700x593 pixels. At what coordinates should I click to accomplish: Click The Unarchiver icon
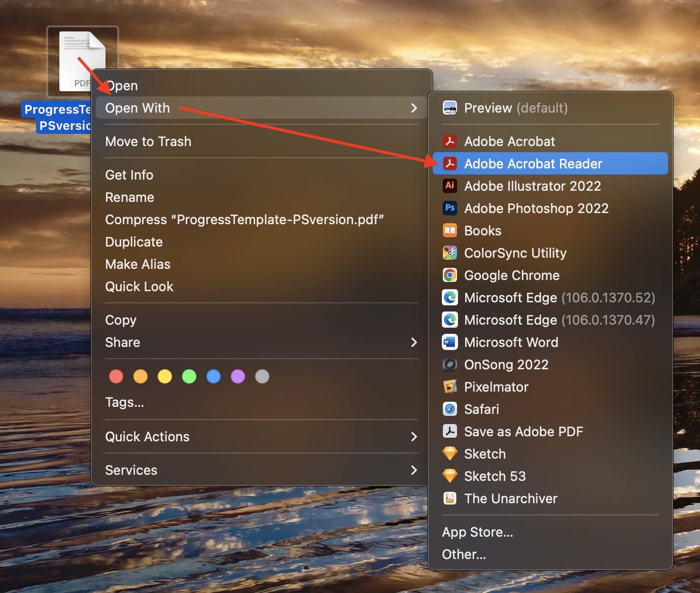(449, 499)
